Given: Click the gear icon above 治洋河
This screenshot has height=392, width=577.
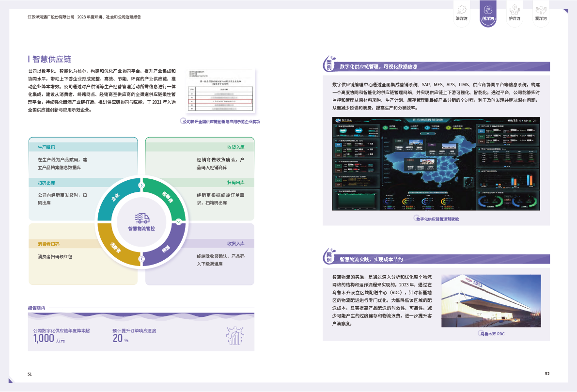Looking at the screenshot, I should pos(462,9).
